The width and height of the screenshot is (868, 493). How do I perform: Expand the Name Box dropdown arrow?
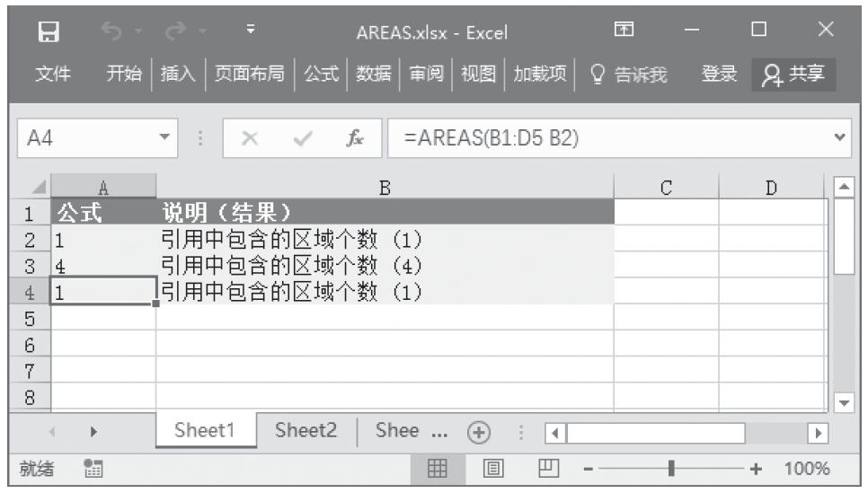[164, 139]
